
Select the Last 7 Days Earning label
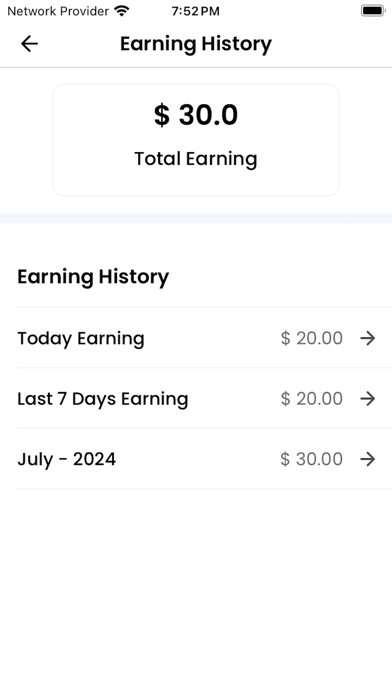click(x=103, y=399)
